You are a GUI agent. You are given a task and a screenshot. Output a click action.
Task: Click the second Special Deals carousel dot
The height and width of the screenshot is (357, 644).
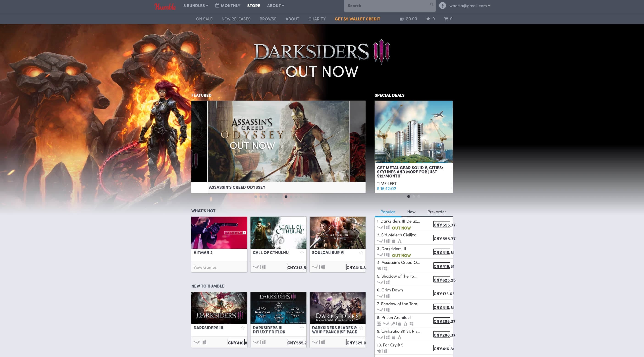click(414, 196)
